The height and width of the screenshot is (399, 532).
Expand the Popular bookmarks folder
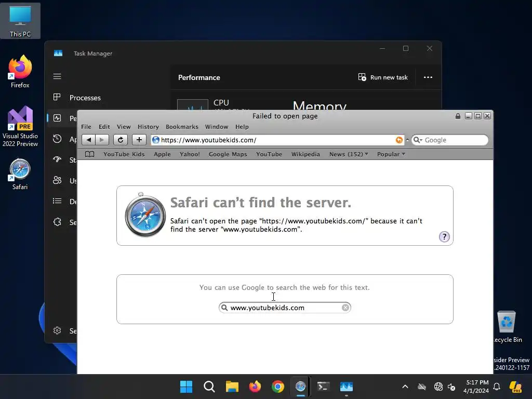pos(391,154)
